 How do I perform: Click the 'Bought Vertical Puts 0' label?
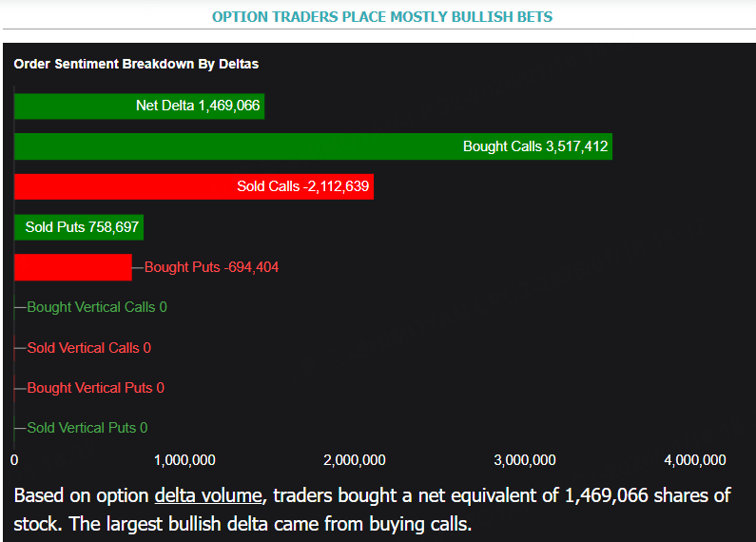click(95, 388)
